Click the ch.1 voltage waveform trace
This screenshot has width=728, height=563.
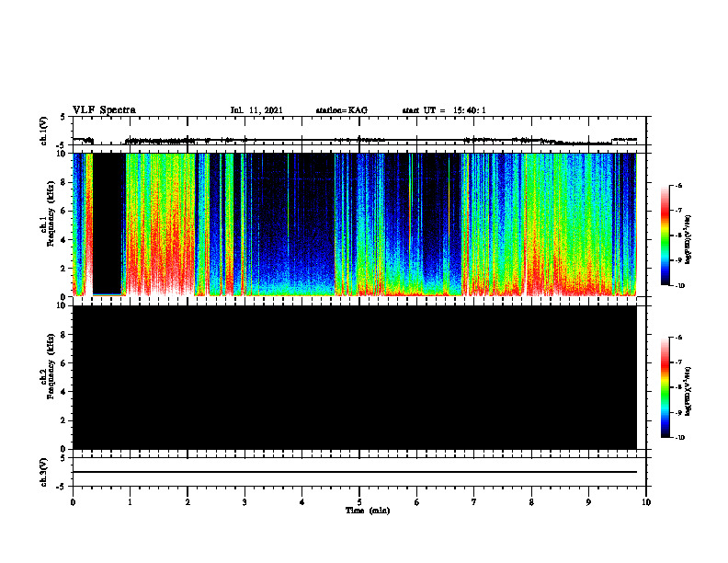355,140
